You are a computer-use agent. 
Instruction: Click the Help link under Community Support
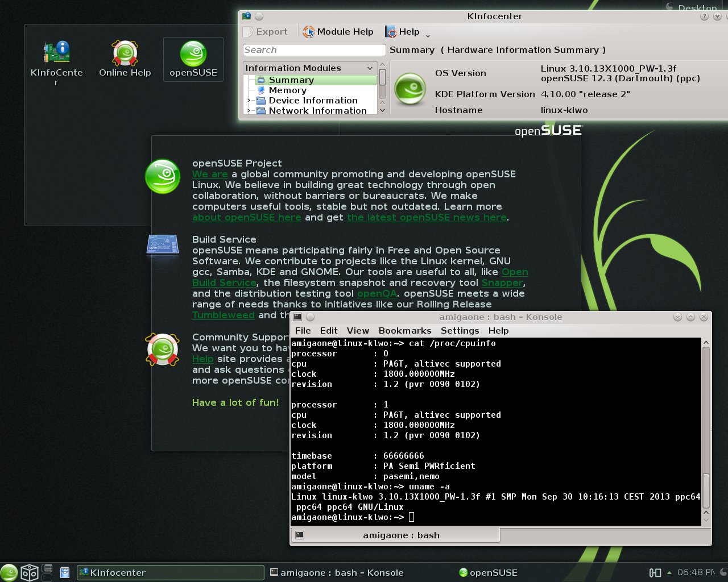203,359
